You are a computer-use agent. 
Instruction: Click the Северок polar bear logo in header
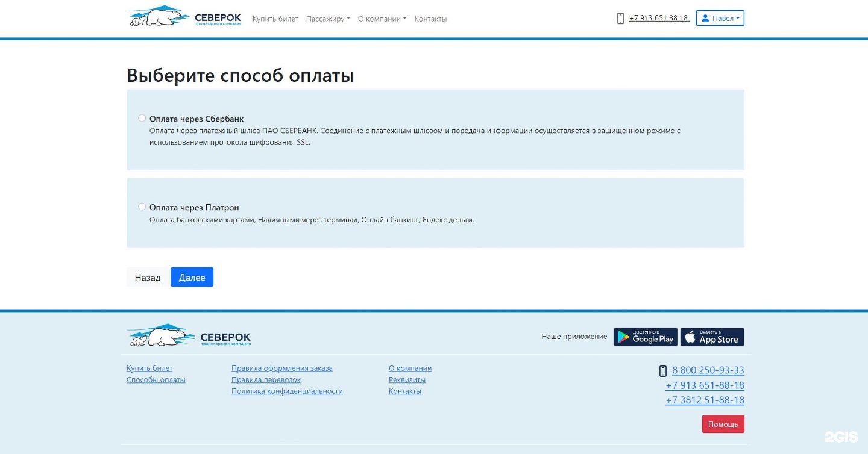[184, 17]
